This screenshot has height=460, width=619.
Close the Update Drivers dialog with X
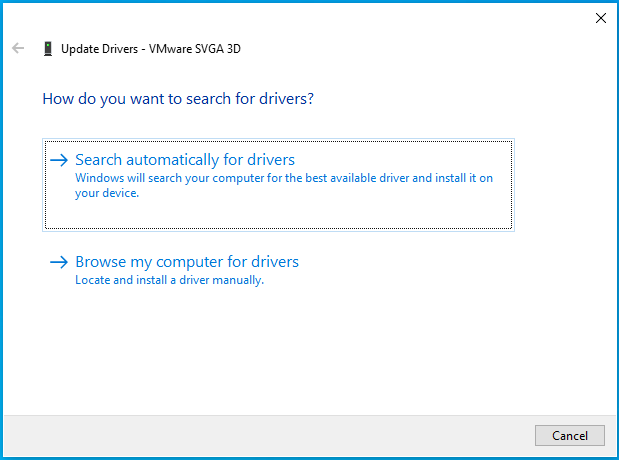(x=600, y=18)
